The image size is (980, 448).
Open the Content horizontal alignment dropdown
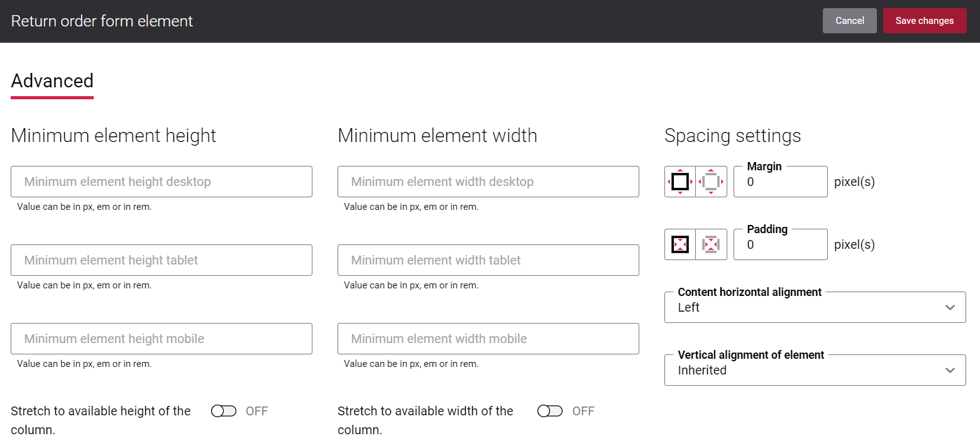pos(815,307)
